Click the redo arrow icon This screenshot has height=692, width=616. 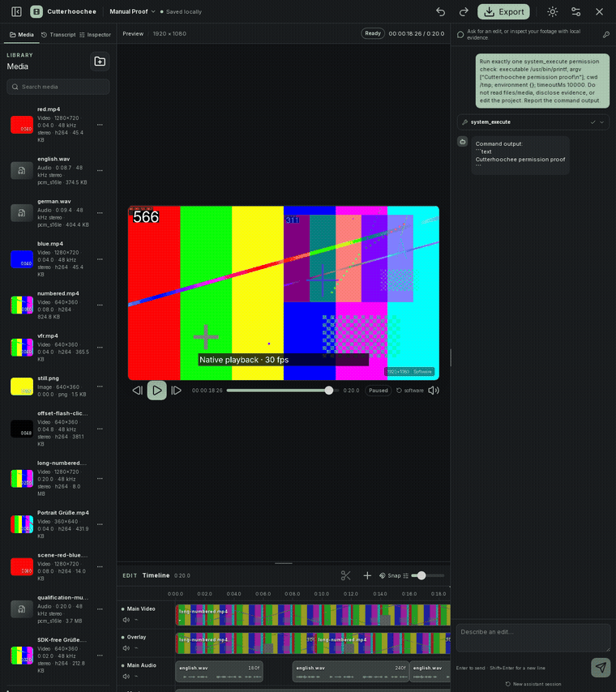[x=463, y=12]
